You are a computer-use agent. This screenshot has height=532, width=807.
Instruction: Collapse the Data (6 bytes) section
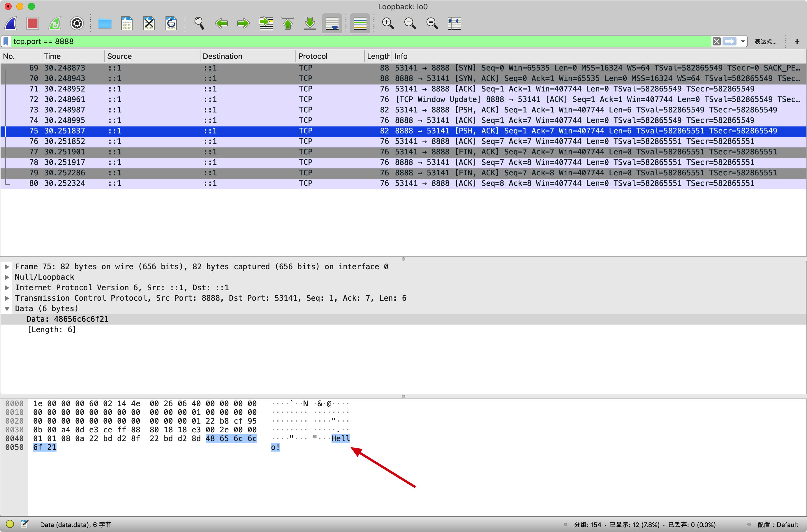click(7, 309)
